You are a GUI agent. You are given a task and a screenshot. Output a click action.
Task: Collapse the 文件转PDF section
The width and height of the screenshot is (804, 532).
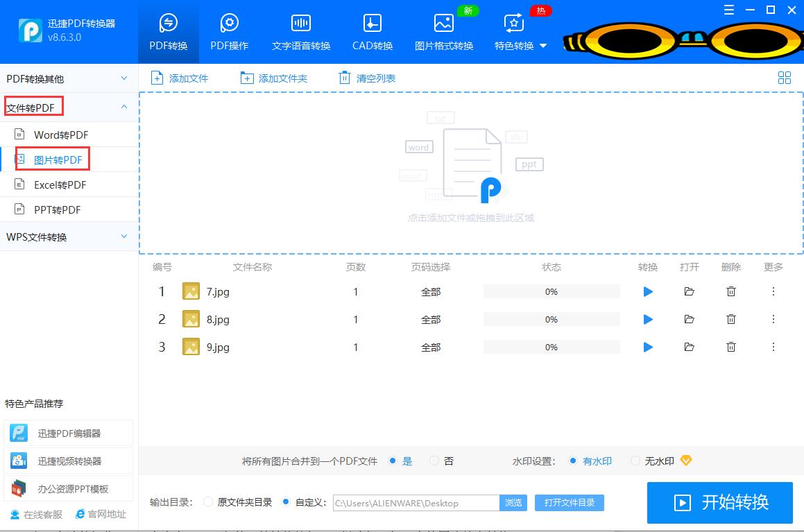coord(33,106)
